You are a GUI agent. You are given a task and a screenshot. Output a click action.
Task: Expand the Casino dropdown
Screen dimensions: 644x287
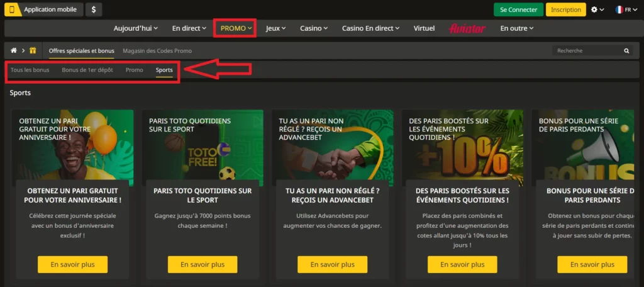click(x=314, y=28)
